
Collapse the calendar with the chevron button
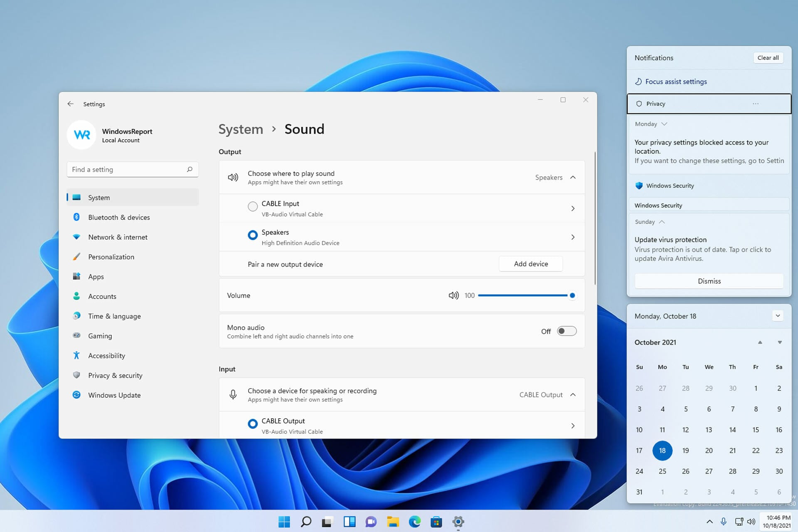click(x=778, y=316)
